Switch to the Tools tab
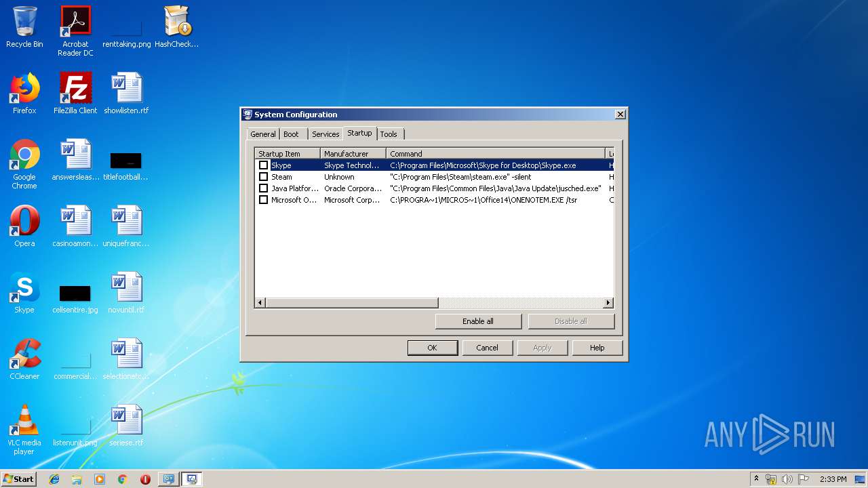Viewport: 868px width, 488px height. click(x=389, y=134)
